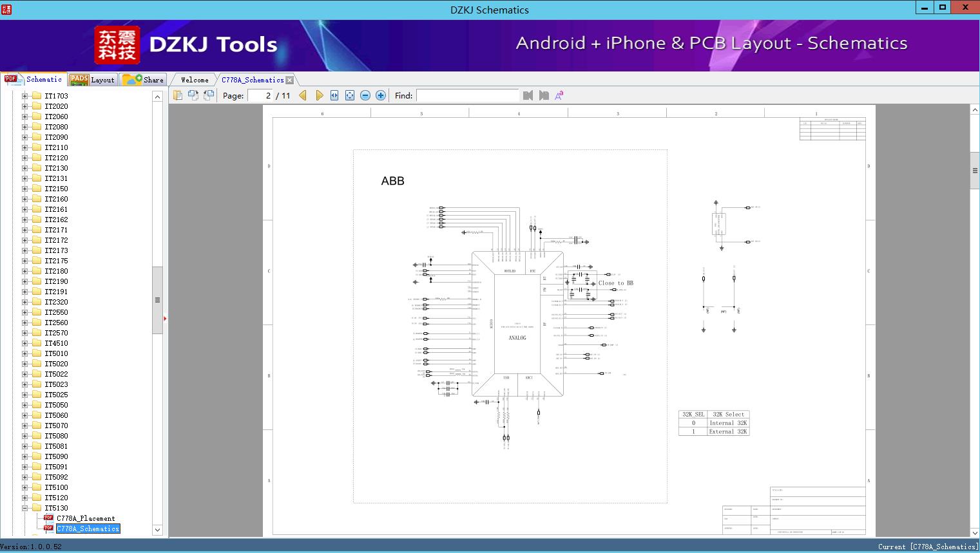Minimize the DZKJ Schematics window
The width and height of the screenshot is (980, 553).
925,8
